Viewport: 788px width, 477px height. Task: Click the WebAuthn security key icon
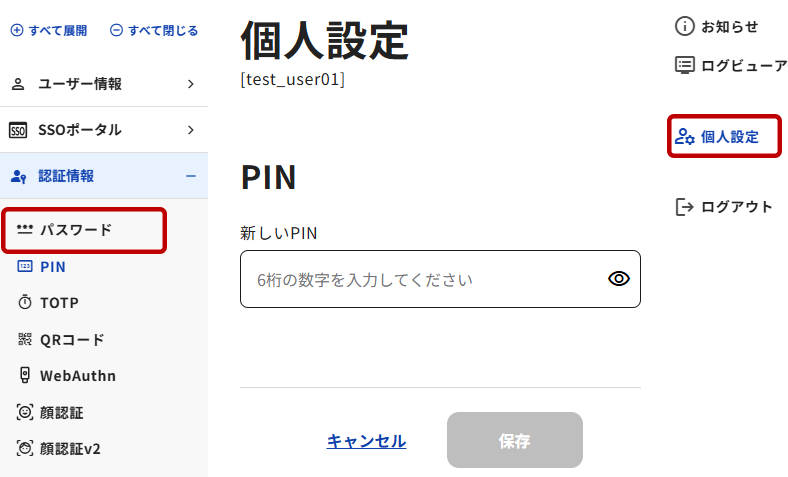tap(25, 376)
